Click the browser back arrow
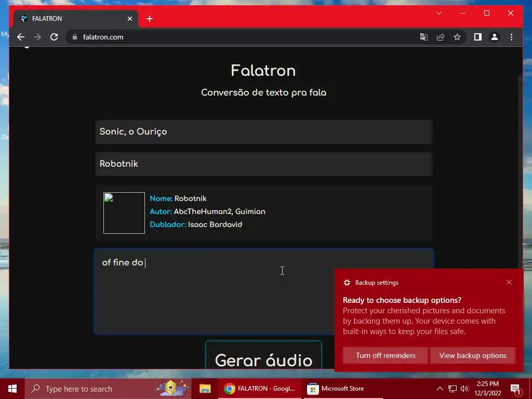The width and height of the screenshot is (532, 399). click(21, 37)
